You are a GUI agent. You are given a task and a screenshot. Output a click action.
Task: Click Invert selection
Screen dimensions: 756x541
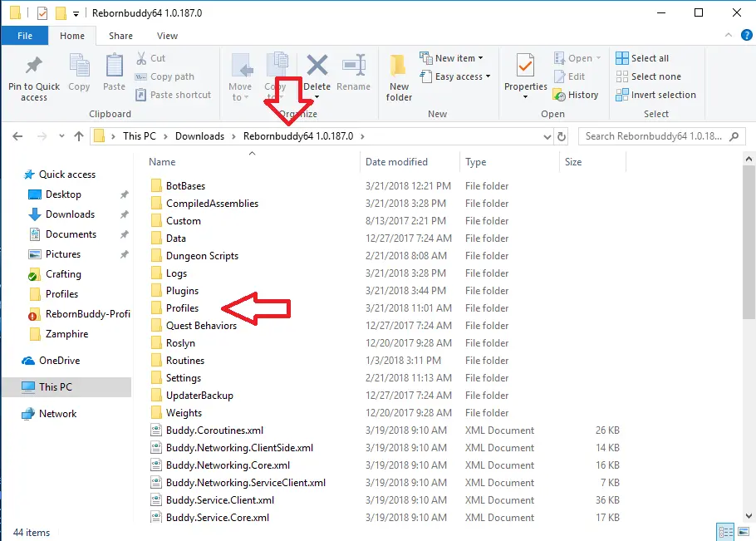[655, 95]
